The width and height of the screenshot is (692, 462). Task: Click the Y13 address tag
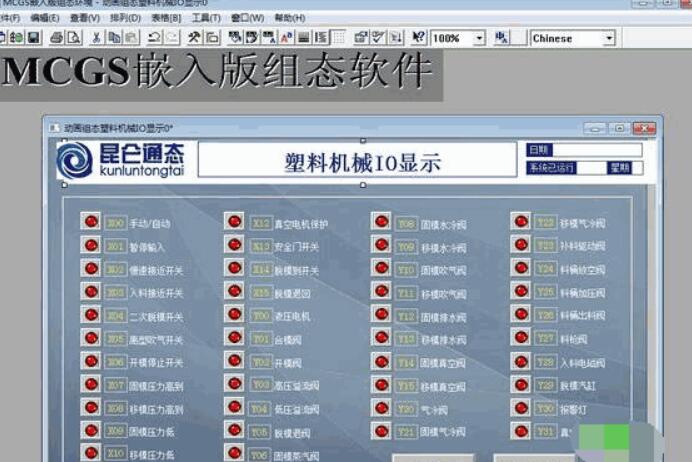pyautogui.click(x=406, y=339)
